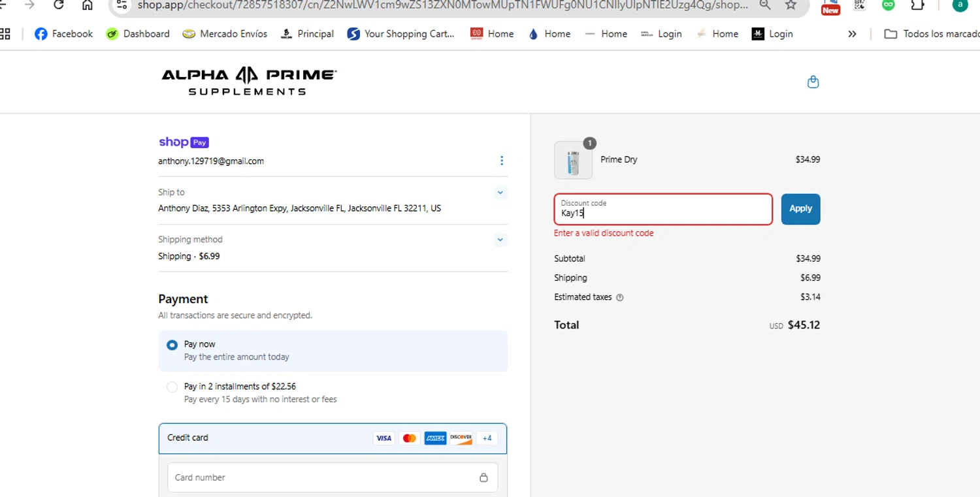Bookmark this page with the star icon
Viewport: 980px width, 497px height.
[x=791, y=5]
